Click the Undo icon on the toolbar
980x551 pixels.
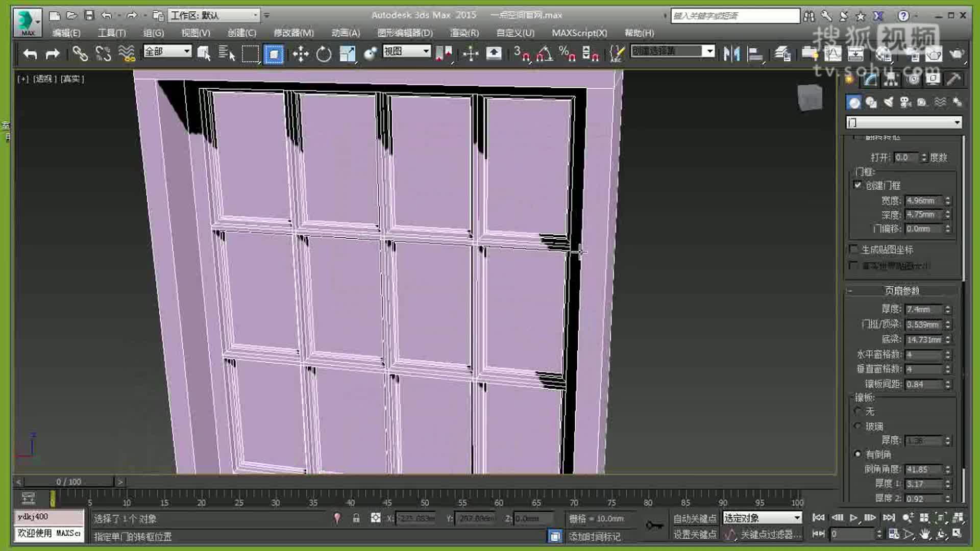click(x=29, y=54)
